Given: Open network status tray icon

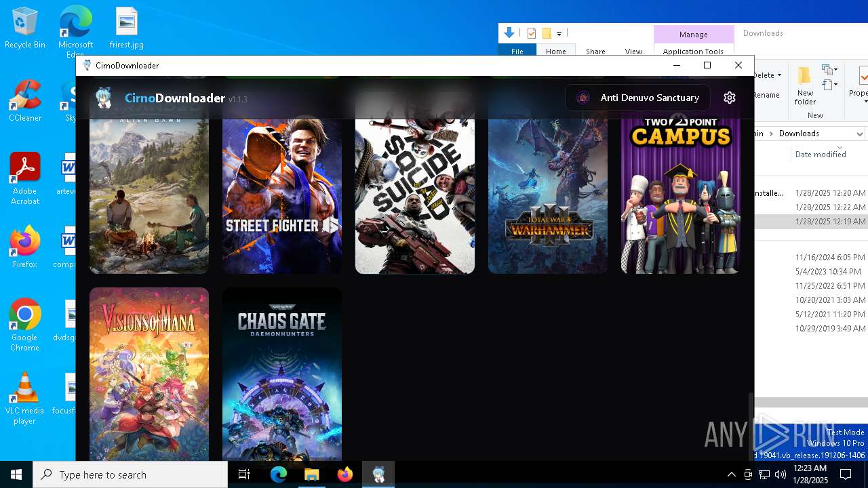Looking at the screenshot, I should click(x=764, y=474).
